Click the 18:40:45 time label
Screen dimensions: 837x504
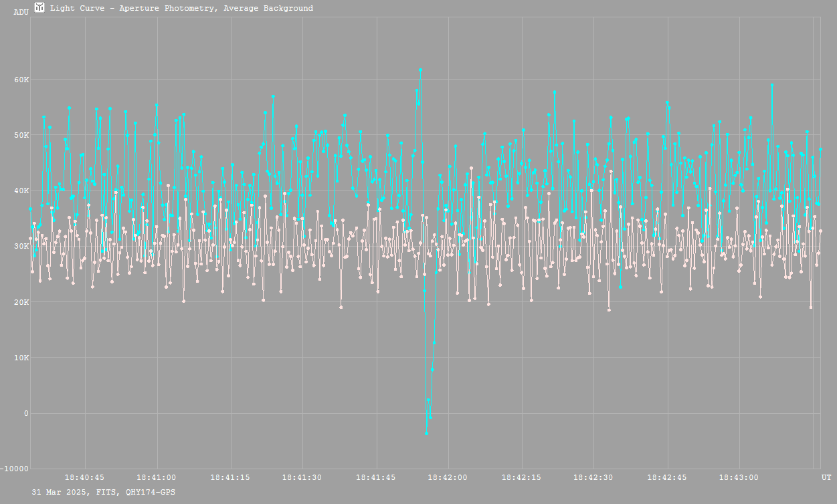click(84, 477)
